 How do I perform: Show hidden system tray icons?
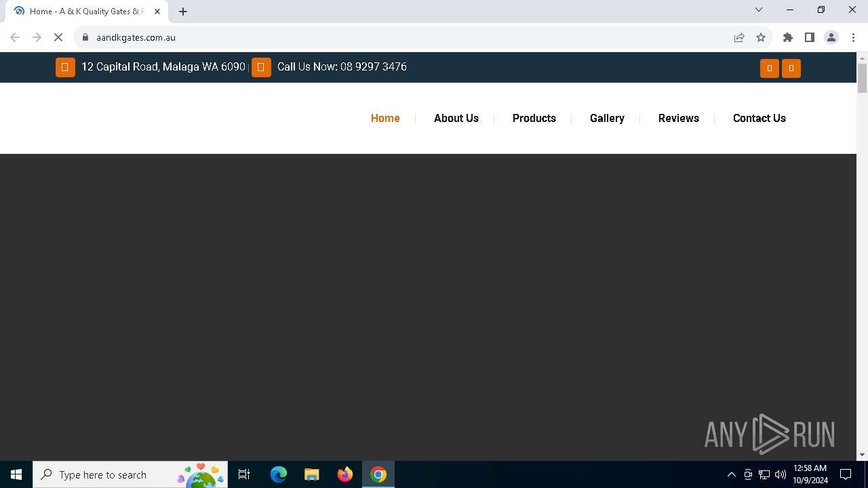point(731,474)
